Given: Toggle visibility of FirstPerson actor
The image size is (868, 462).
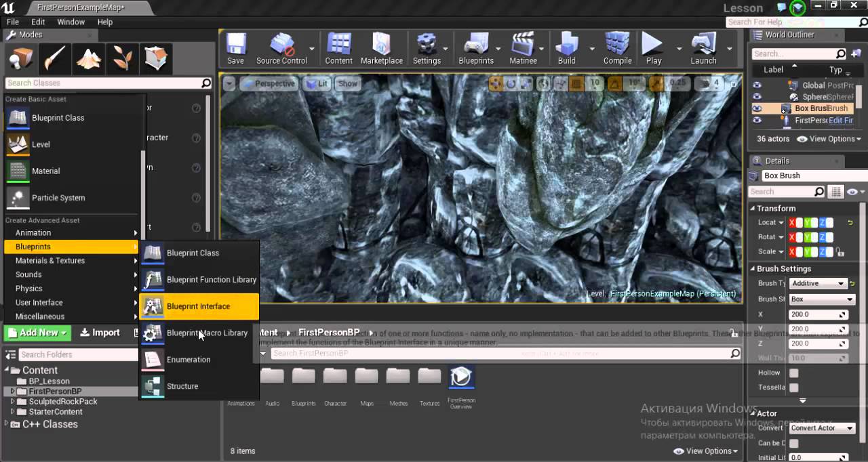Looking at the screenshot, I should click(757, 120).
